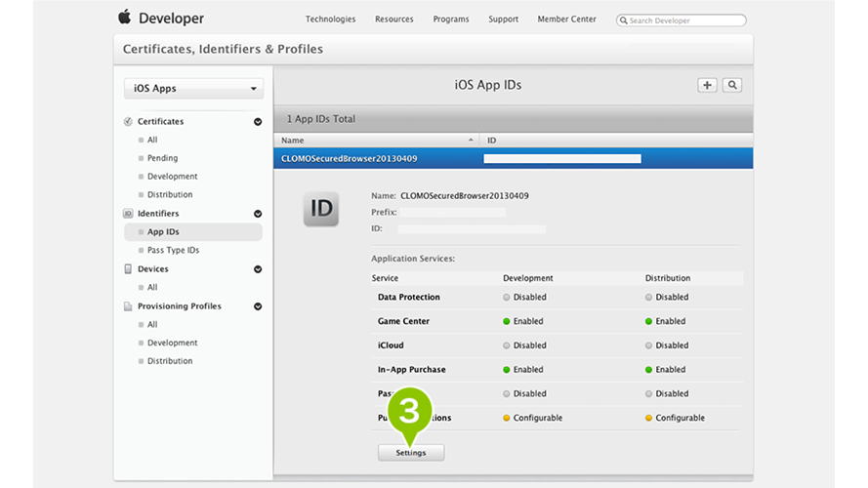Click Game Center Distribution Enabled status
Image resolution: width=868 pixels, height=488 pixels.
pos(665,321)
